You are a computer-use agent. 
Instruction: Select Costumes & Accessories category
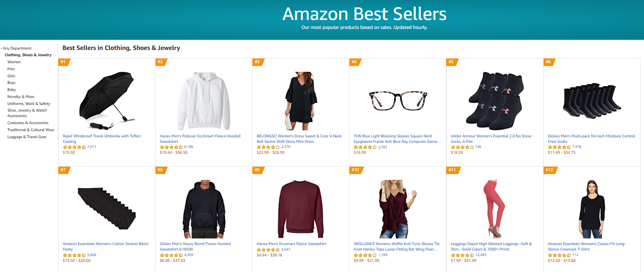pyautogui.click(x=28, y=123)
